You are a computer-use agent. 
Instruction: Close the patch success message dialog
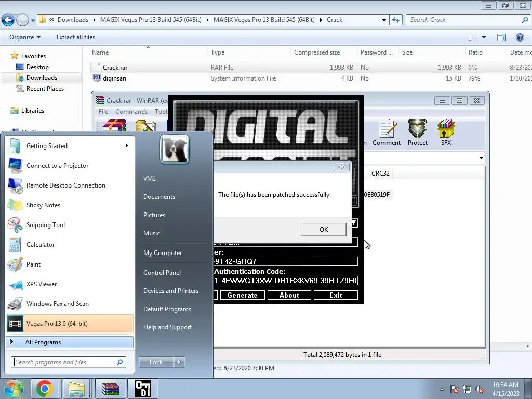[341, 167]
